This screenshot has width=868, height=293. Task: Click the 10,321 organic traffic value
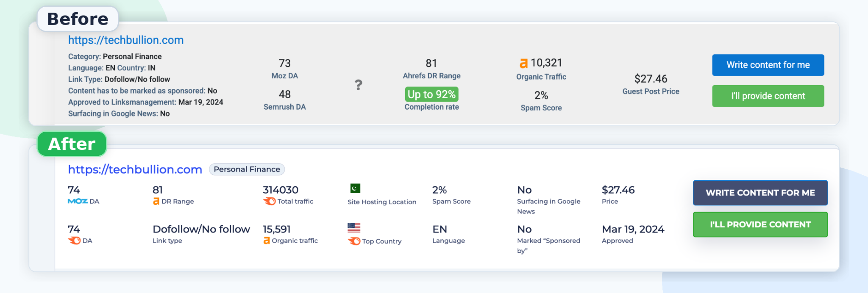click(x=546, y=63)
